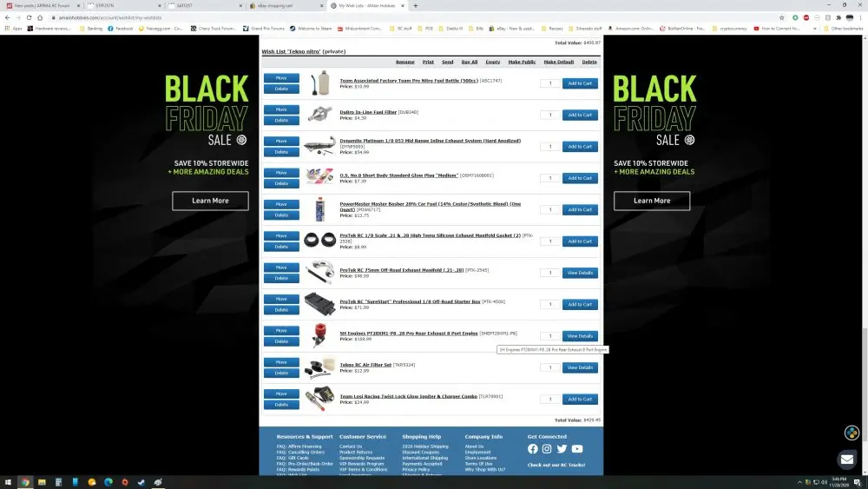Image resolution: width=868 pixels, height=489 pixels.
Task: Click Rename in the wish list menu
Action: click(x=405, y=62)
